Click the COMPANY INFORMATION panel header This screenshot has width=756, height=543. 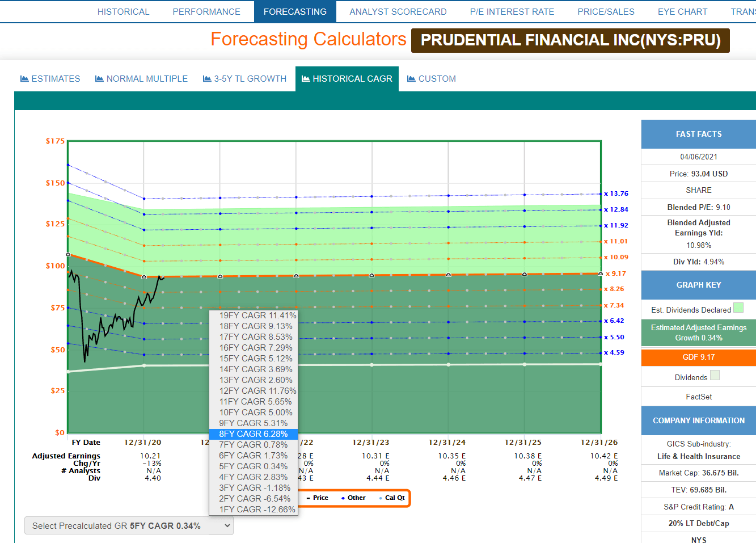(x=699, y=421)
